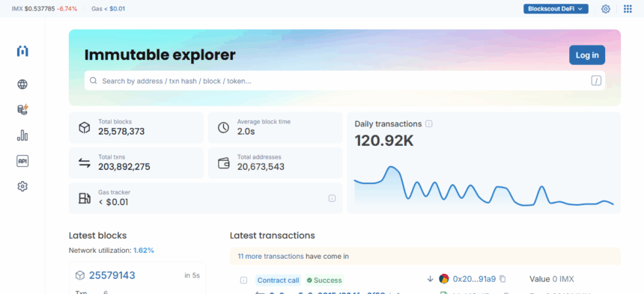Open the apps grid icon

point(628,9)
